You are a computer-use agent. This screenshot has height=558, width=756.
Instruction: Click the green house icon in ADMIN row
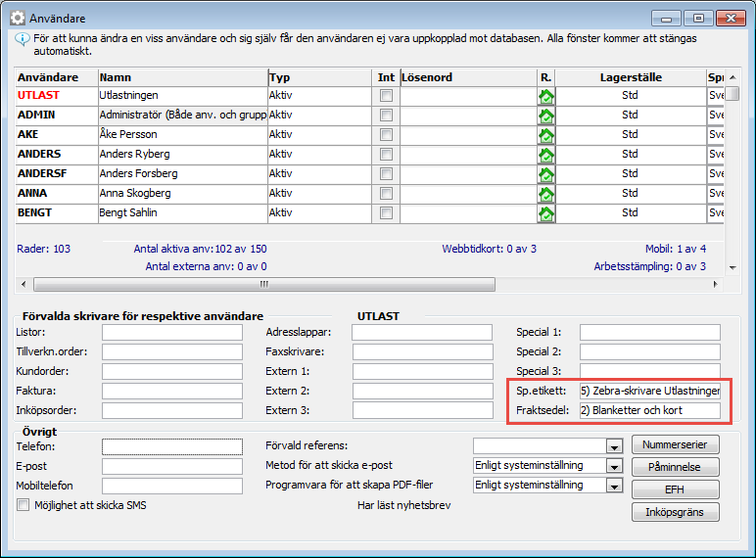coord(546,116)
